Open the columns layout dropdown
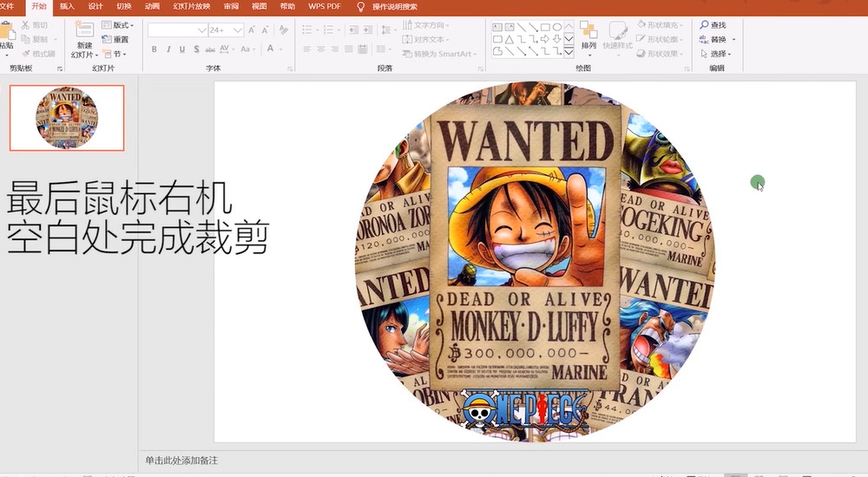 click(383, 49)
